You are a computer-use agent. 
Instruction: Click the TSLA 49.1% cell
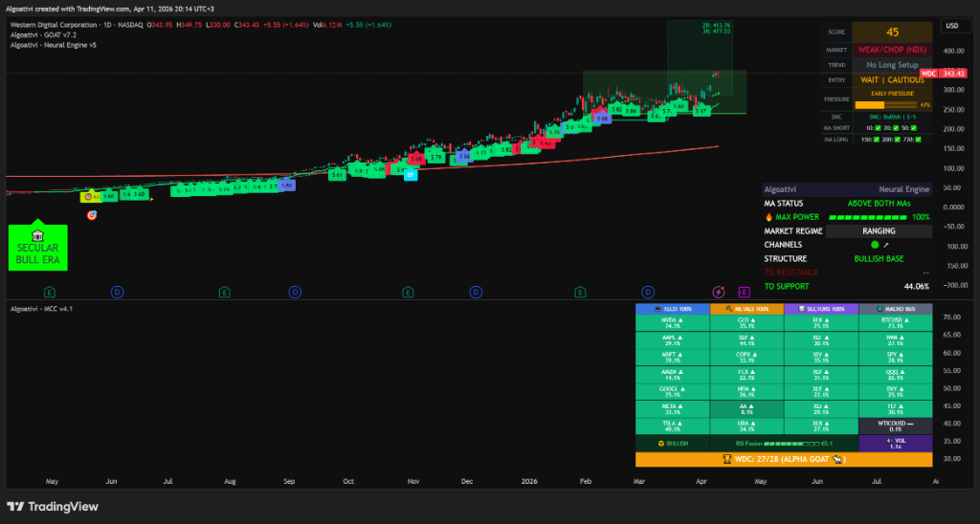tap(673, 426)
